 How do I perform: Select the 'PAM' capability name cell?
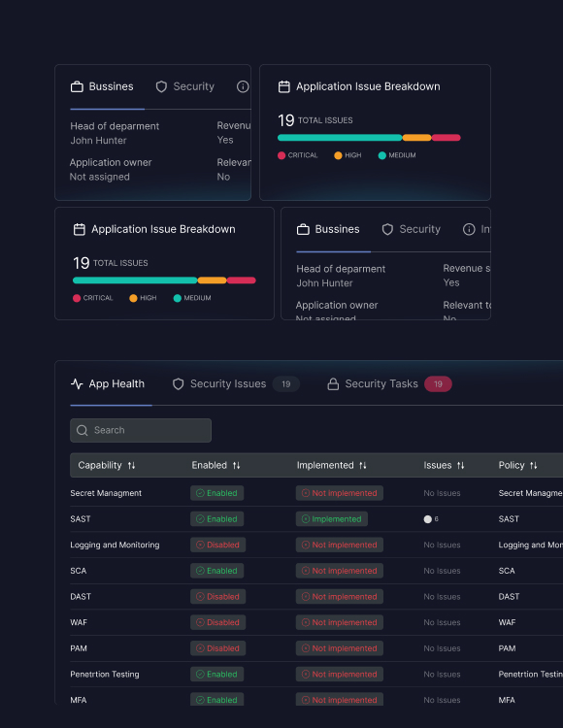(79, 648)
